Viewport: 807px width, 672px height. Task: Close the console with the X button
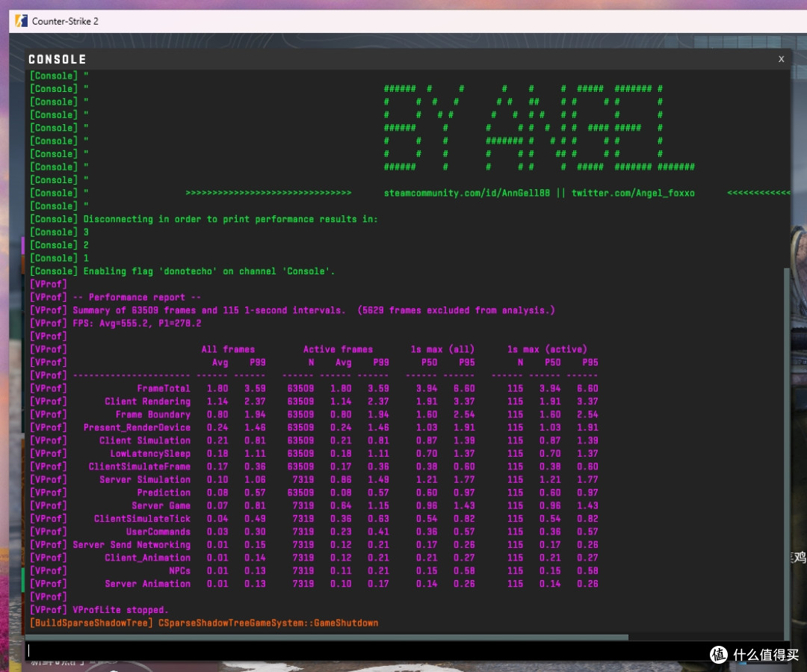tap(781, 59)
